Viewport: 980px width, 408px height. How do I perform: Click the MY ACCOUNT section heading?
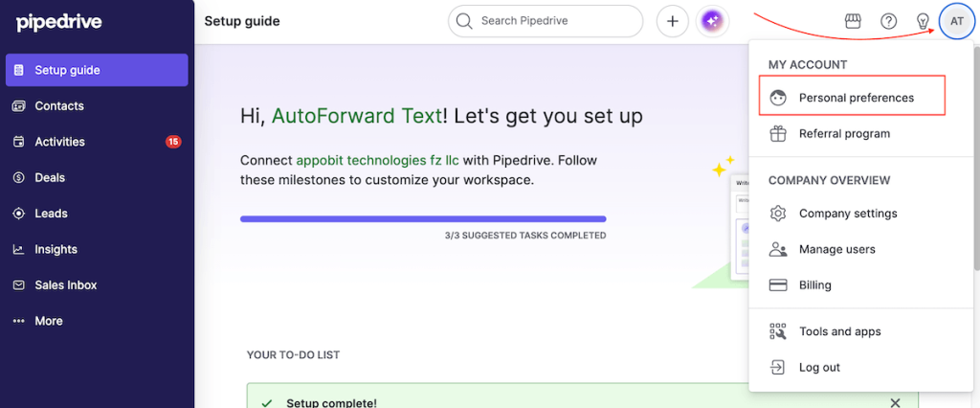click(808, 64)
